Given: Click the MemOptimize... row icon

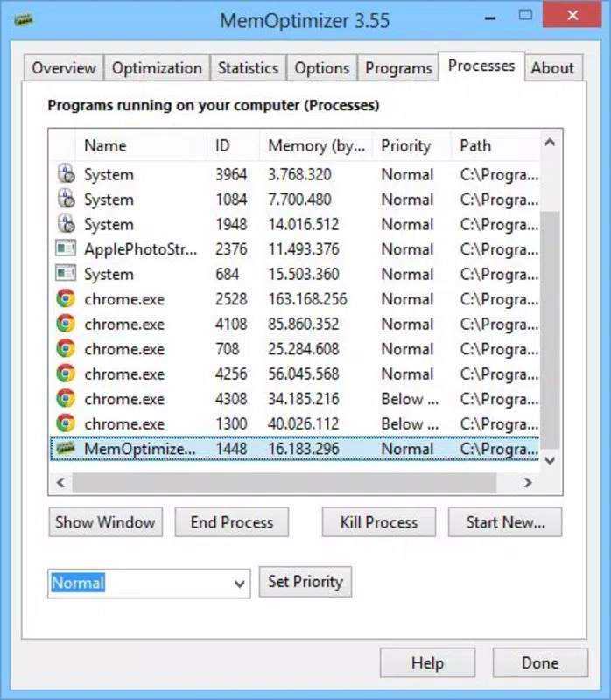Looking at the screenshot, I should tap(65, 448).
